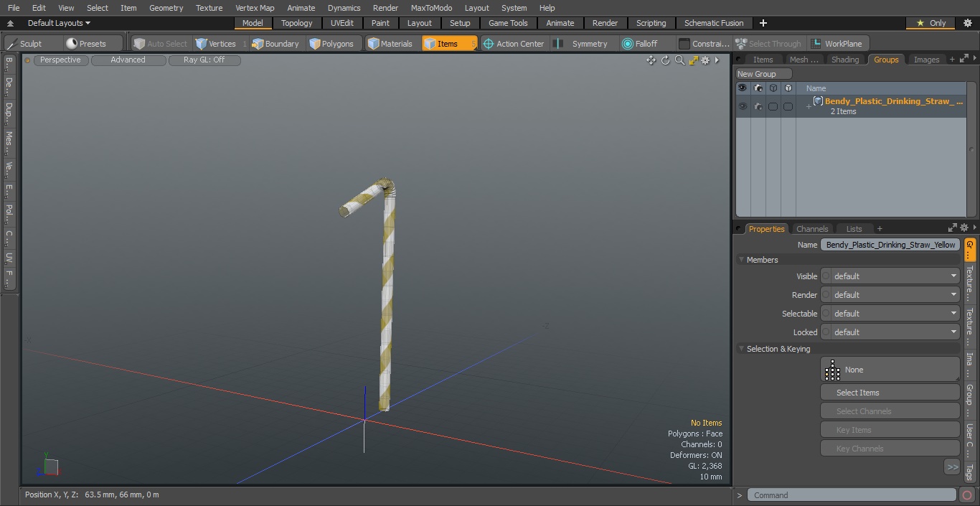
Task: Click the viewport rotate icon
Action: click(x=665, y=60)
